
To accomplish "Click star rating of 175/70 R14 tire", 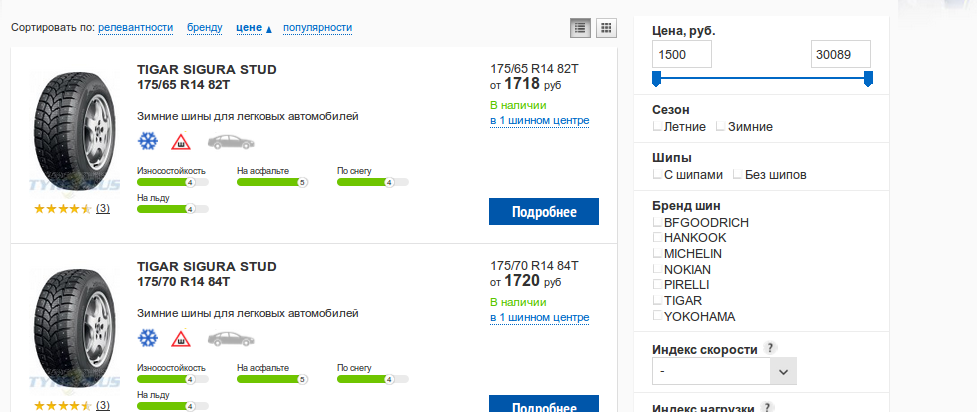I will coord(62,406).
